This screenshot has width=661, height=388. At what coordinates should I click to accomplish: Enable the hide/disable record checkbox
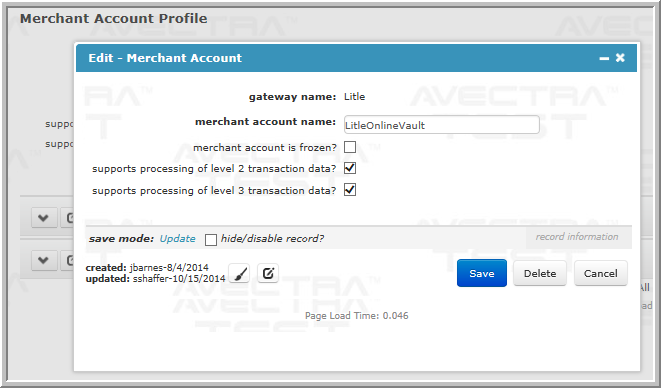pyautogui.click(x=211, y=240)
